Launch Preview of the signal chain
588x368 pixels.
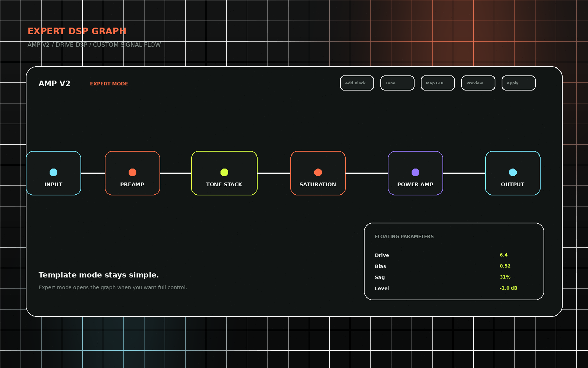pyautogui.click(x=478, y=83)
